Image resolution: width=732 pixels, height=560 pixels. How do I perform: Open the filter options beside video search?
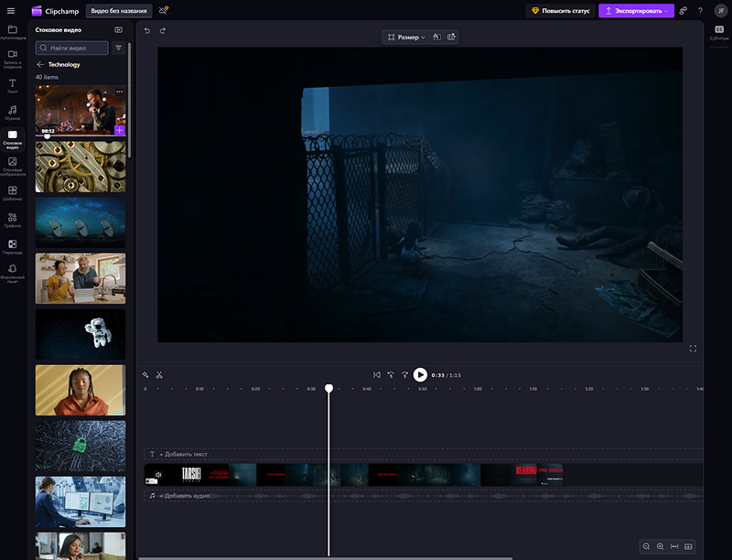point(119,48)
